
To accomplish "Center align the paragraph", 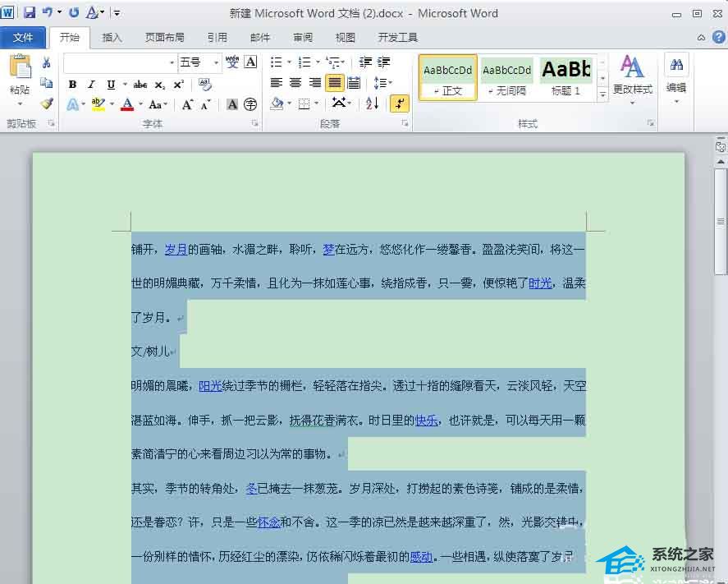I will (295, 83).
